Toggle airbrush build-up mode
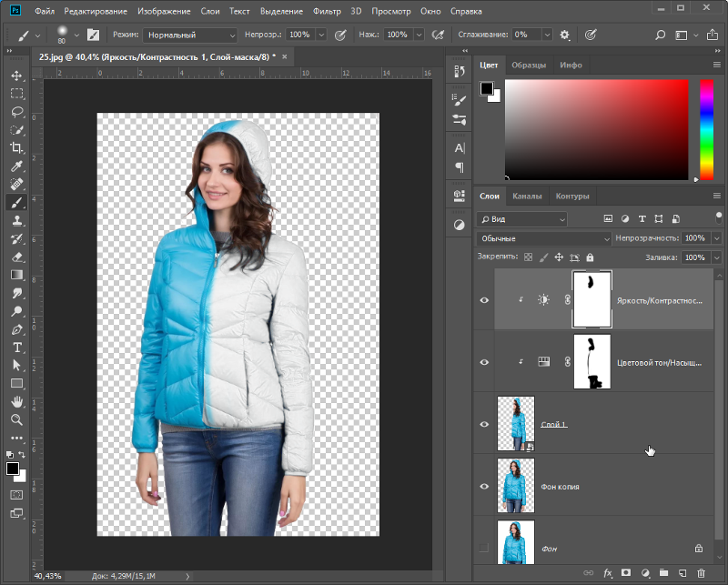The width and height of the screenshot is (728, 585). (438, 35)
